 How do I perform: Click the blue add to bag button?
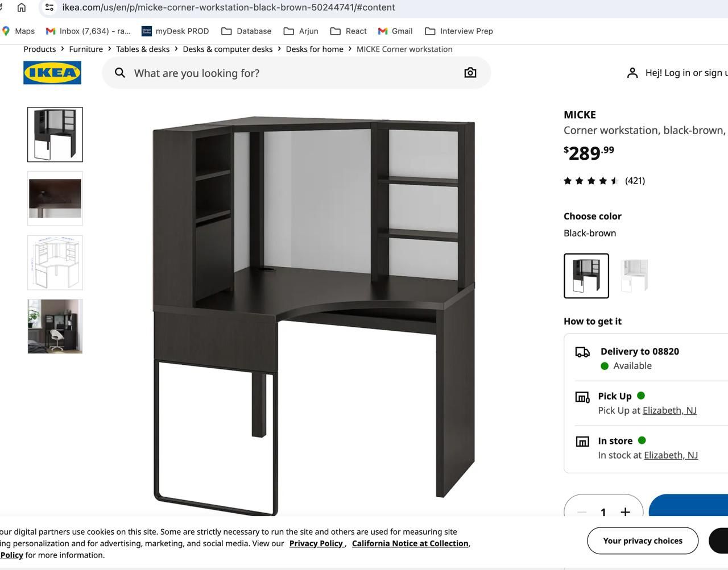point(689,506)
